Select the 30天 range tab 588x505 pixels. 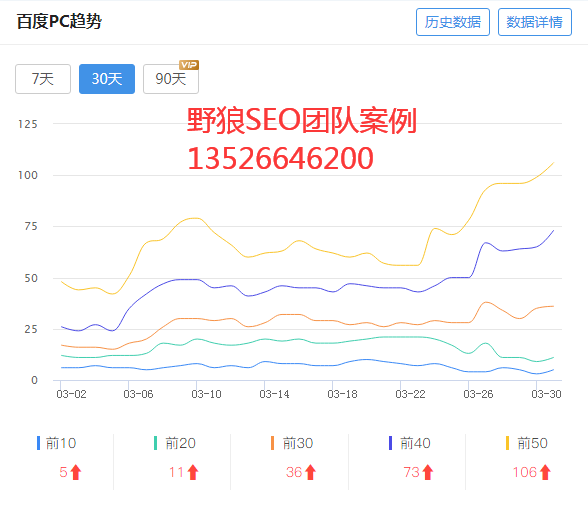107,79
